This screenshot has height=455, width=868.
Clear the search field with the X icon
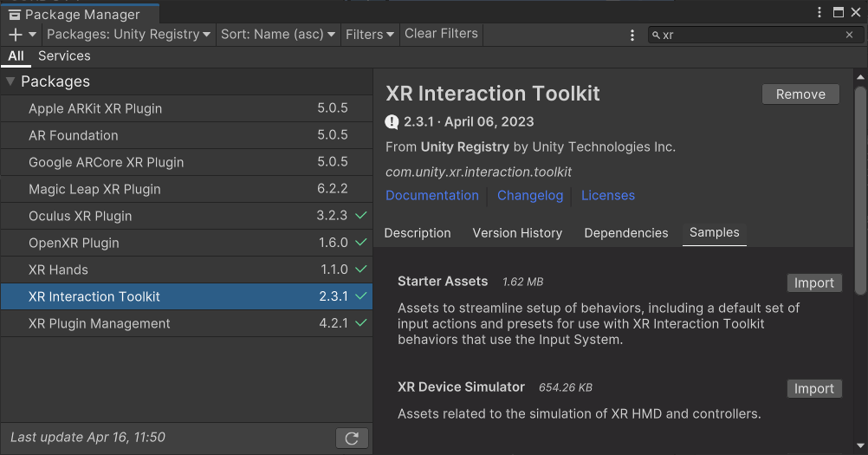(x=849, y=35)
